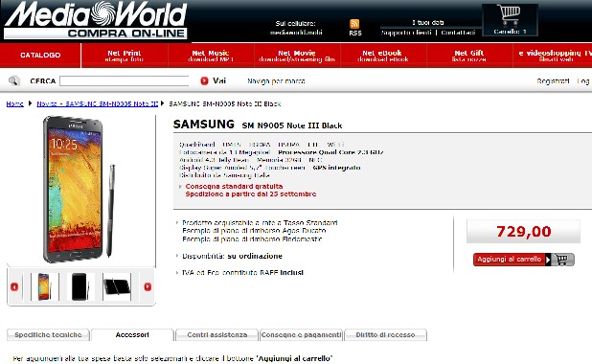Viewport: 592px width, 364px height.
Task: Select the first colorful front-view thumbnail
Action: [45, 287]
